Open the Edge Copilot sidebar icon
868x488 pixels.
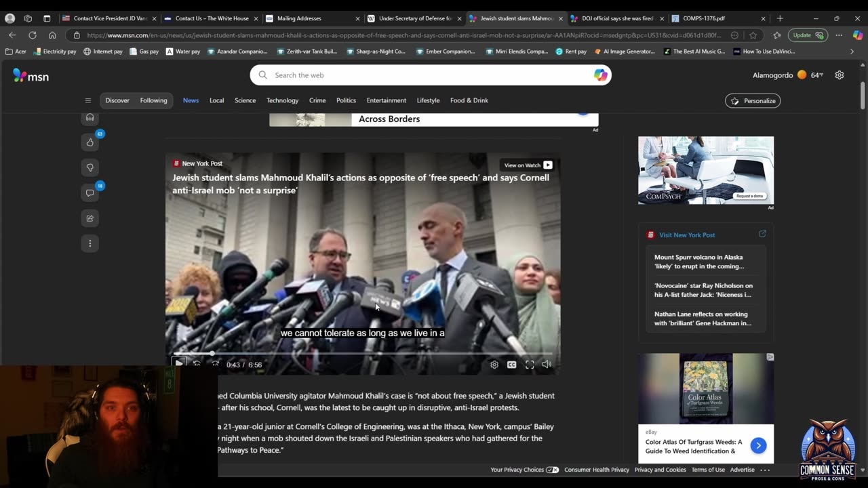tap(857, 35)
